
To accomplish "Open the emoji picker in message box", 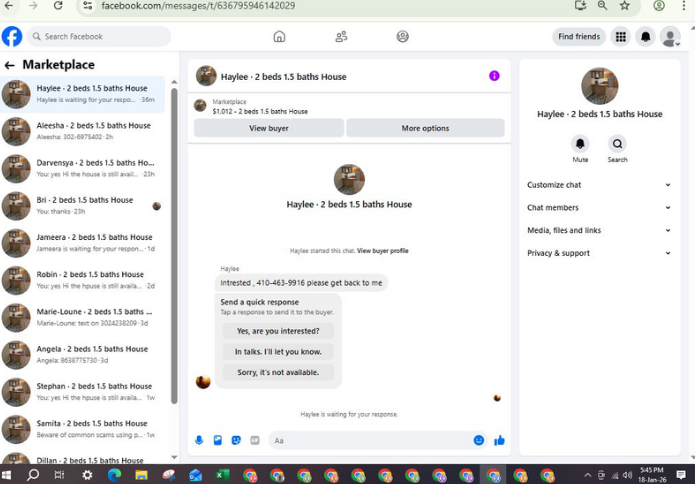I will [479, 440].
